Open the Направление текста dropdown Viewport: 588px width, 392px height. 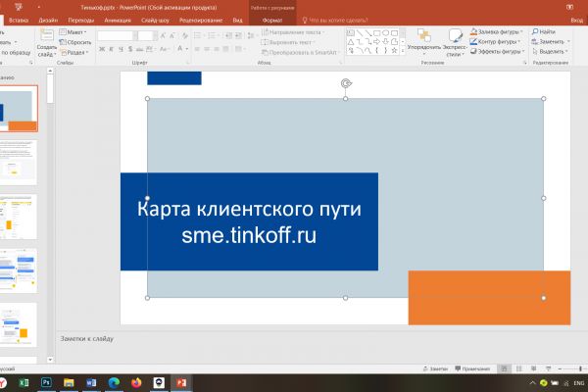pyautogui.click(x=293, y=32)
